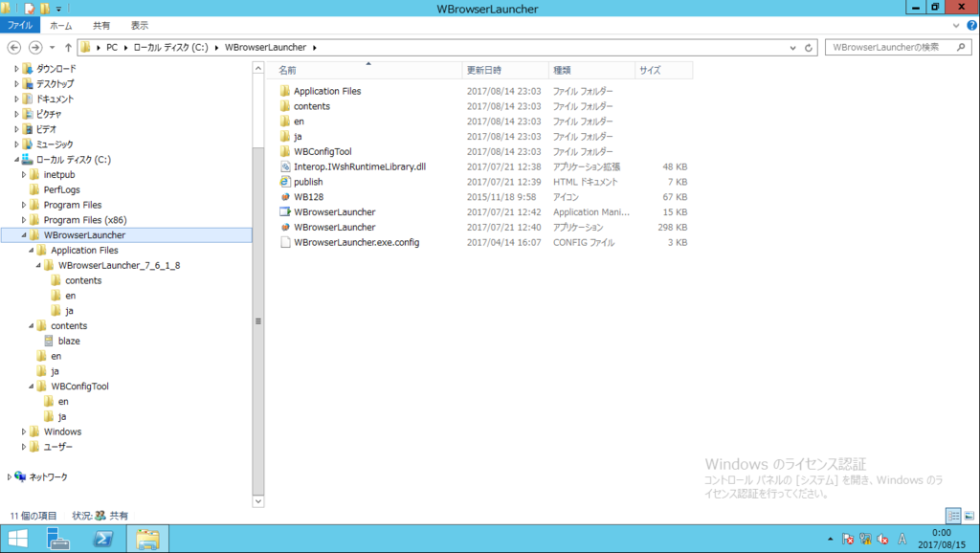The width and height of the screenshot is (980, 553).
Task: Go up one folder level with the up arrow
Action: pyautogui.click(x=68, y=48)
